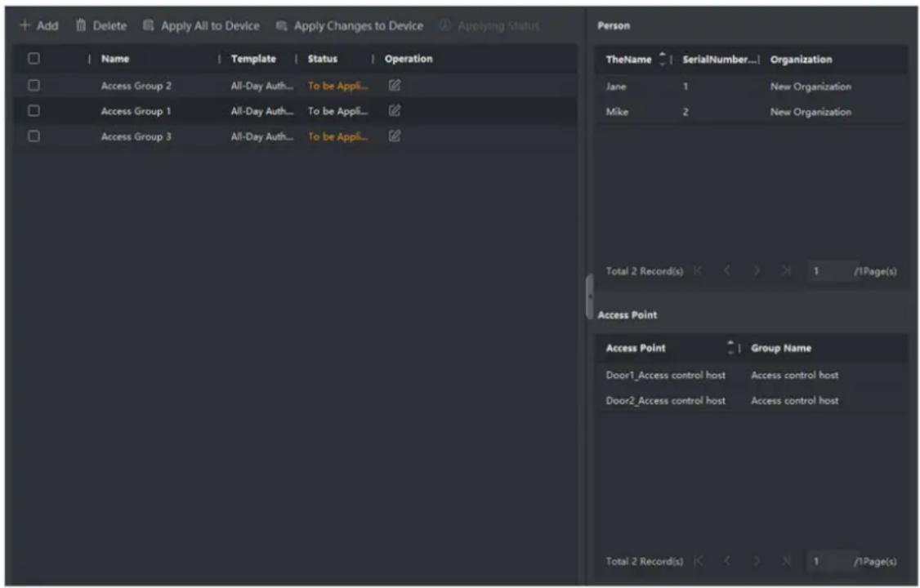
Task: Go to first page in Access Point pagination
Action: coord(698,561)
